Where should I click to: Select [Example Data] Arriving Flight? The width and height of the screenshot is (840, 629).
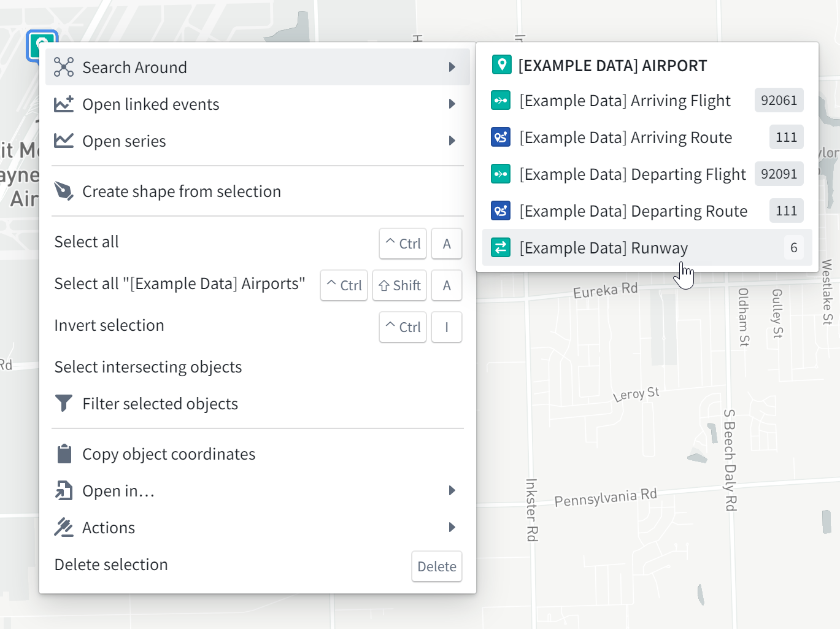(647, 100)
